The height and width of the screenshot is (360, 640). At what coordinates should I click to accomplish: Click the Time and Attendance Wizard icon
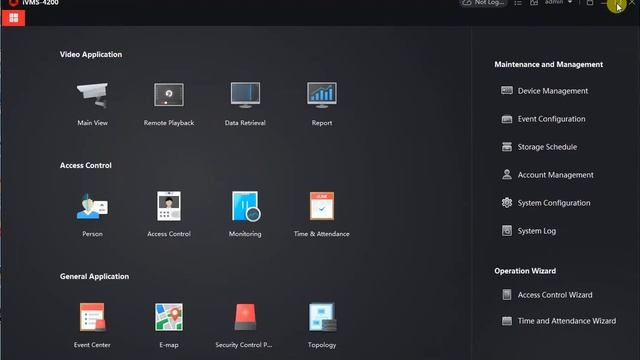click(507, 321)
